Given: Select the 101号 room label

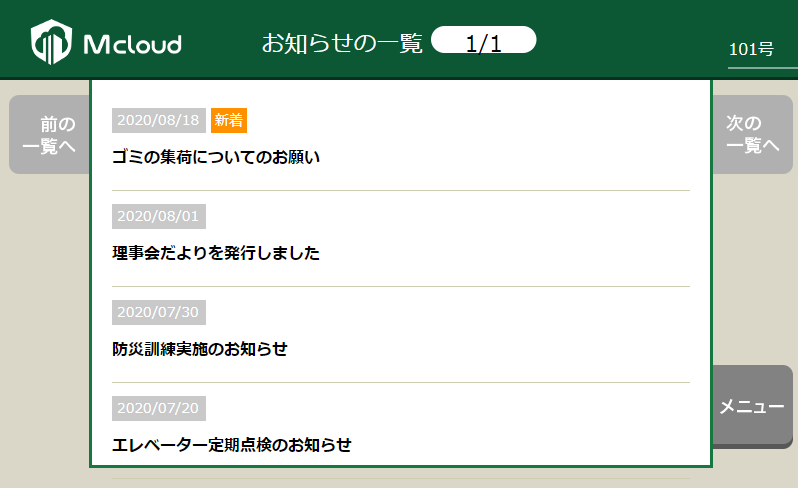Looking at the screenshot, I should coord(751,49).
